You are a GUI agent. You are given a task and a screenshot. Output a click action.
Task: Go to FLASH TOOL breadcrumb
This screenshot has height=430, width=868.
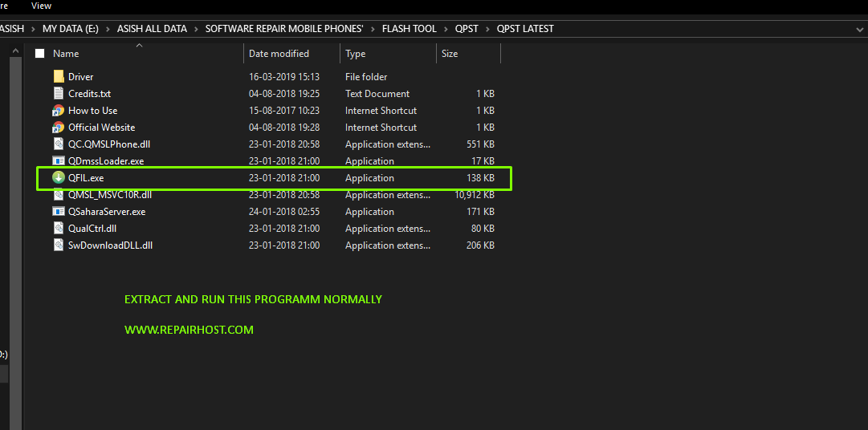[x=409, y=29]
